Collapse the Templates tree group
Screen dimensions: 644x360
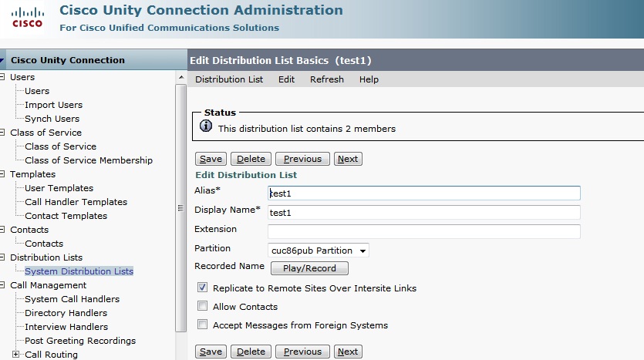(x=2, y=174)
